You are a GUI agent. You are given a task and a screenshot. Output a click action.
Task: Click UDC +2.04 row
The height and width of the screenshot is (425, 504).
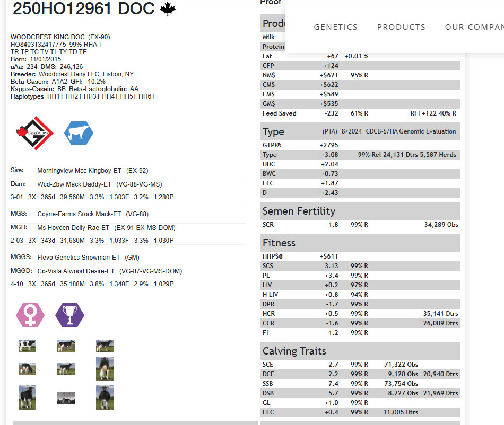pyautogui.click(x=360, y=164)
